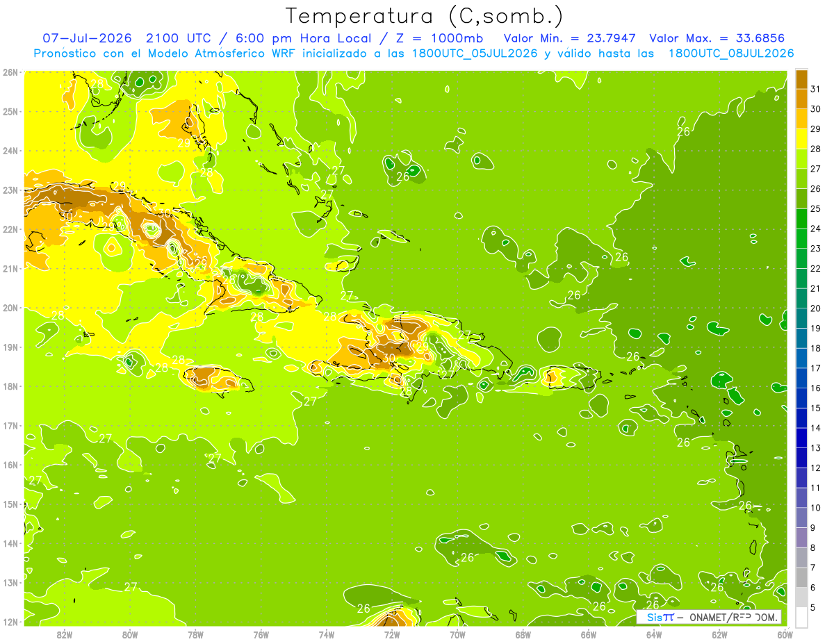Click the 76W longitude axis label
Viewport: 834px width, 644px height.
pyautogui.click(x=261, y=634)
